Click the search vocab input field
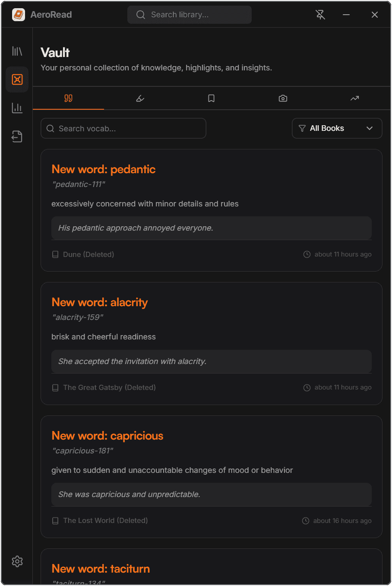 click(123, 128)
